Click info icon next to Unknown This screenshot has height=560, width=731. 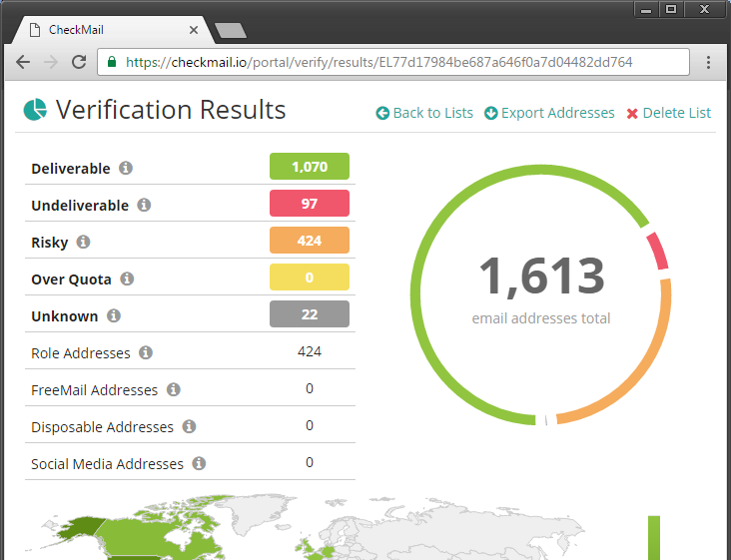click(x=114, y=315)
